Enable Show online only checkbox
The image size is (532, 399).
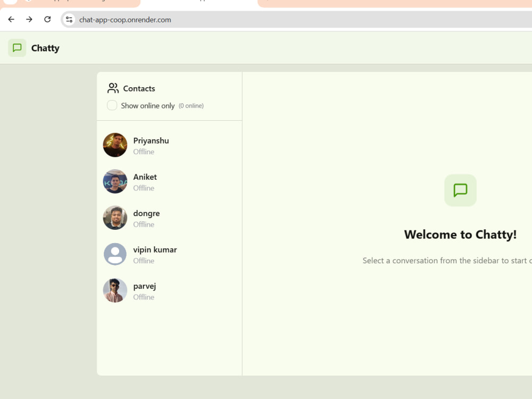[x=112, y=105]
